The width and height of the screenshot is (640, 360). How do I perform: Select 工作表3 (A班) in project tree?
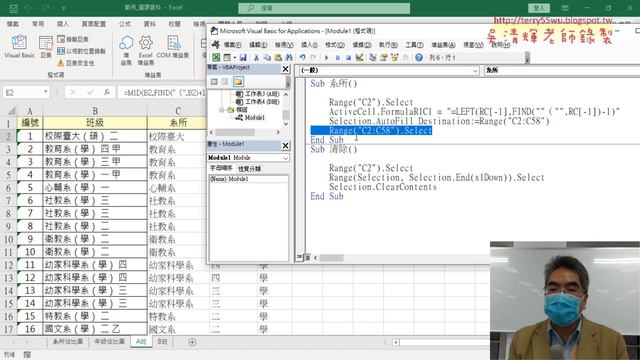[258, 94]
